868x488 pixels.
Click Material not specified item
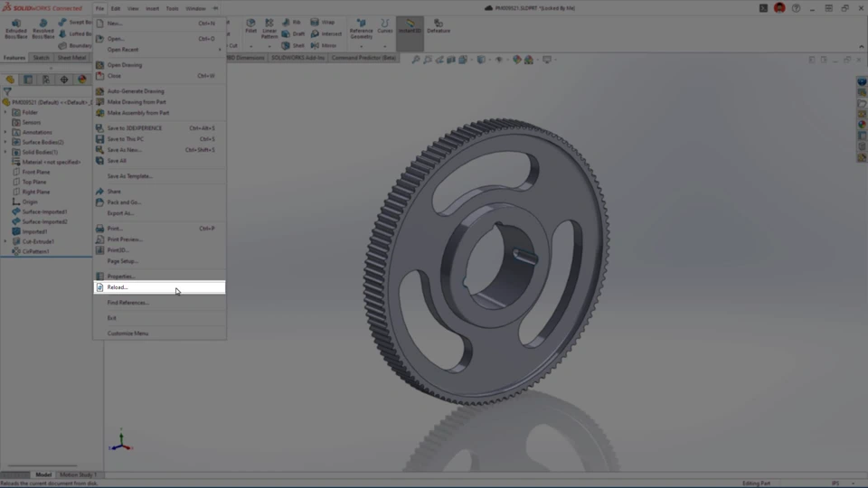click(x=51, y=162)
